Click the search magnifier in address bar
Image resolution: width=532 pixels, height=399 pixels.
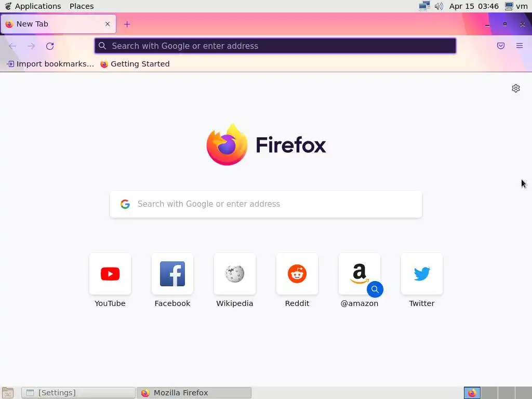102,46
